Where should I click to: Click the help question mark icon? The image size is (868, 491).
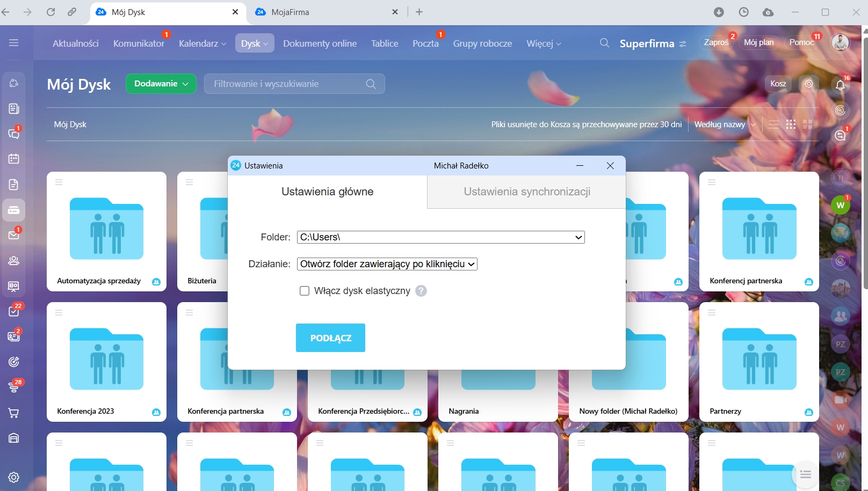tap(421, 291)
